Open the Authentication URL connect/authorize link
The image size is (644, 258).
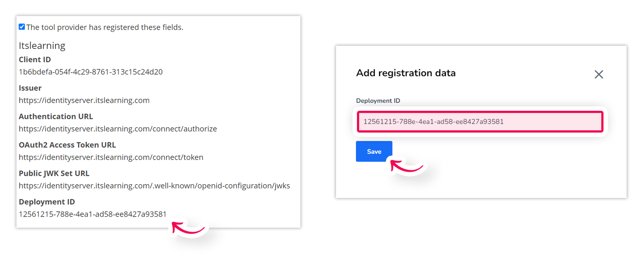pos(117,129)
